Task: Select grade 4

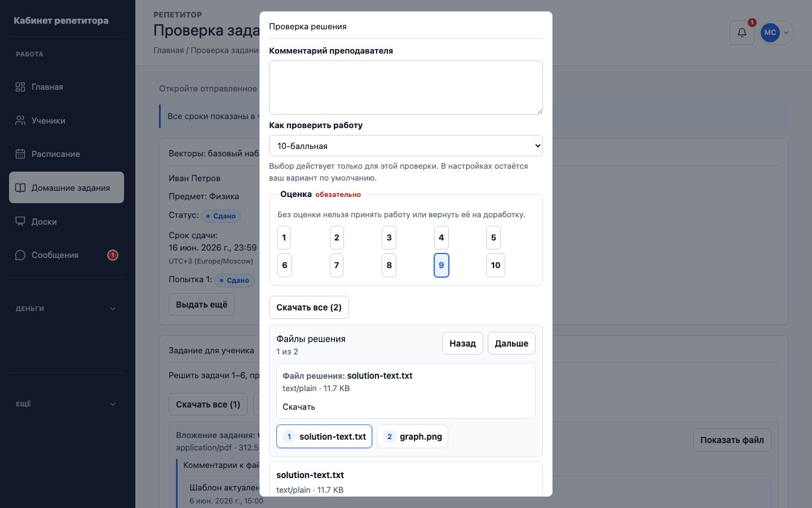Action: point(442,238)
